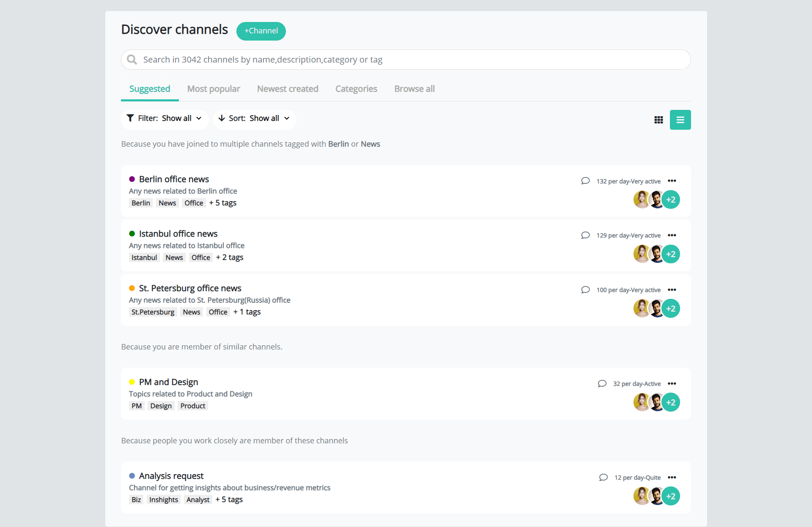Click the search magnifier icon
812x527 pixels.
coord(132,59)
